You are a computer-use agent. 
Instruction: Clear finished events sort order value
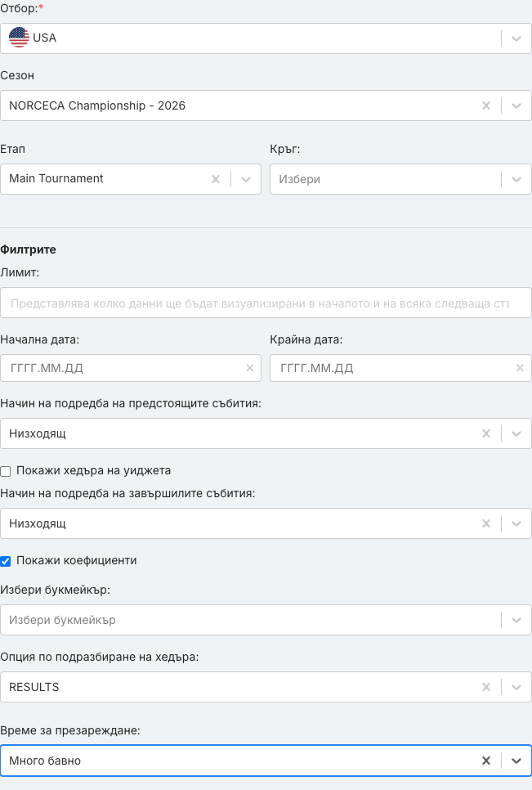pos(486,523)
